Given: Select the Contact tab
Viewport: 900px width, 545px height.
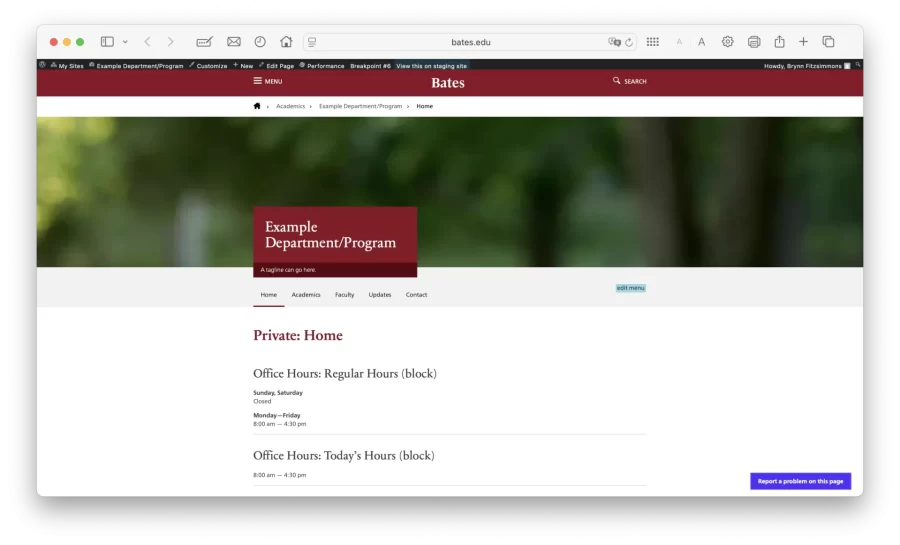Looking at the screenshot, I should coord(417,295).
